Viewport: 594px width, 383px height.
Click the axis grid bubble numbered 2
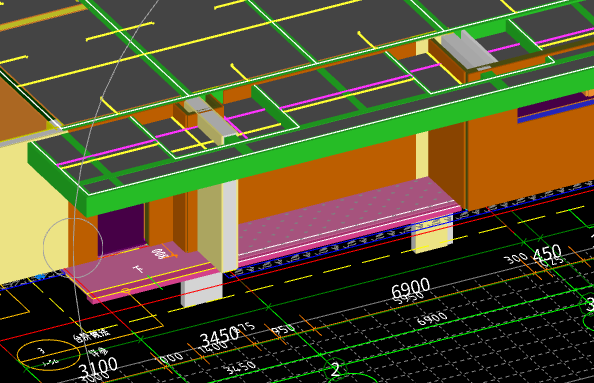[336, 369]
